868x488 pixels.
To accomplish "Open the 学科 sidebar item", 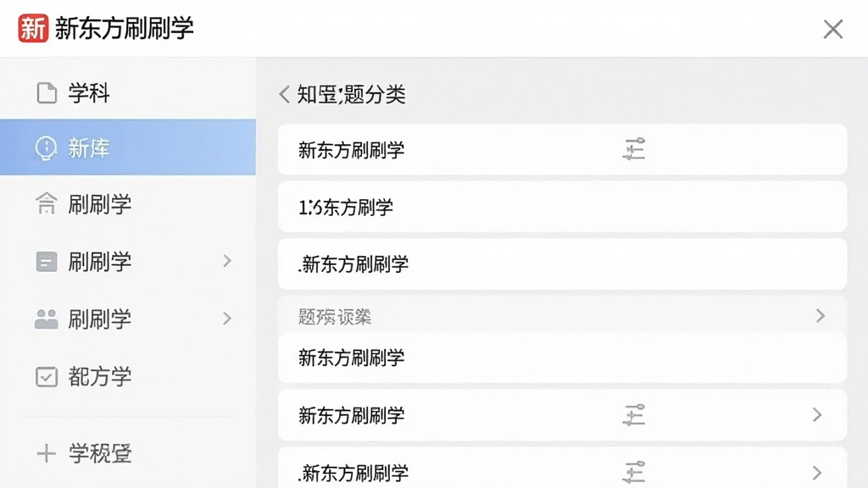I will pyautogui.click(x=128, y=93).
